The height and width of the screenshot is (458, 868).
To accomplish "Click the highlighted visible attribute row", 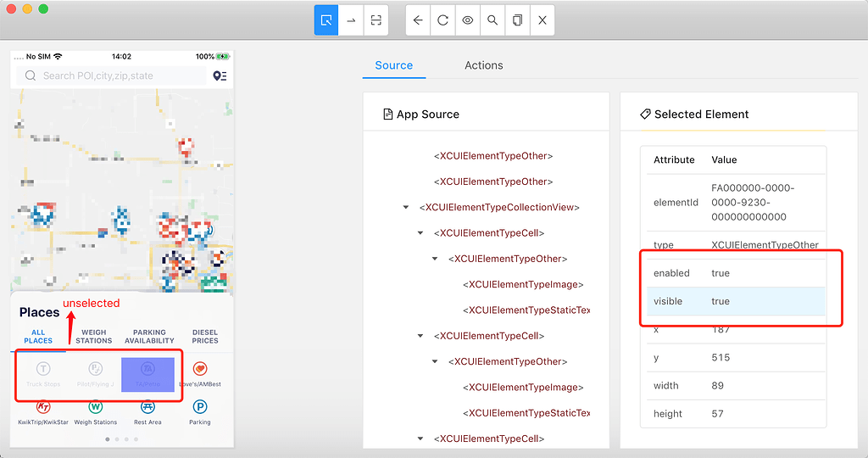I will [x=736, y=301].
